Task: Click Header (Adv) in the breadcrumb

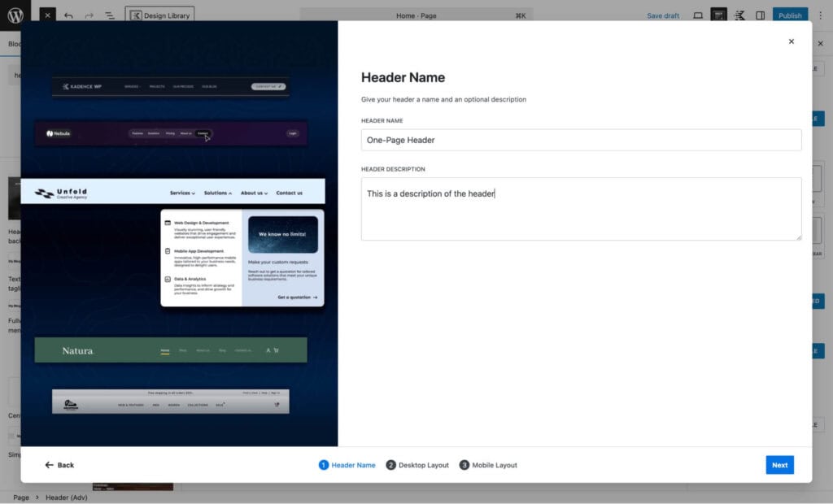Action: [66, 497]
